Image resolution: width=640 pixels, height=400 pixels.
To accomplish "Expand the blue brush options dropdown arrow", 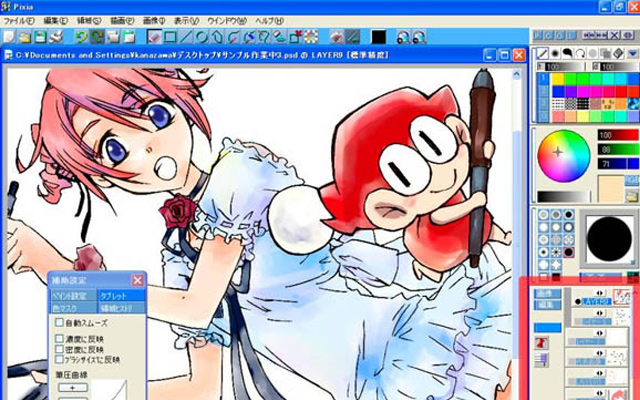I will tap(632, 53).
